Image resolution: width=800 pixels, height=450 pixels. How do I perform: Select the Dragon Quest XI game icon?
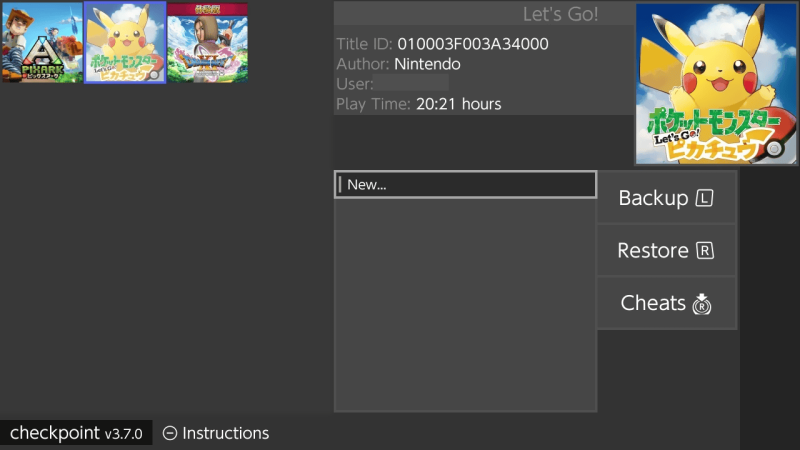tap(208, 42)
